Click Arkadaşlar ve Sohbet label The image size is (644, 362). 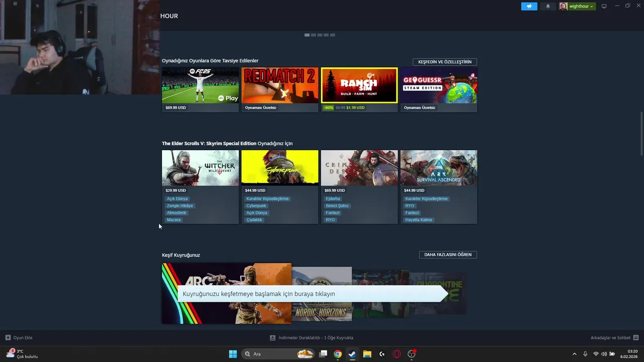click(610, 338)
